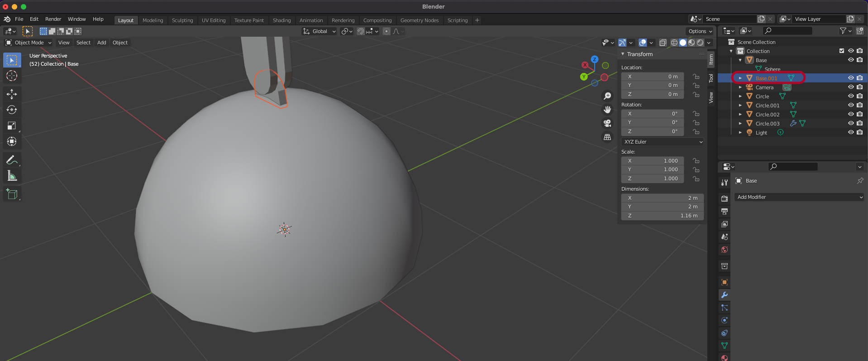Image resolution: width=868 pixels, height=361 pixels.
Task: Select the Transform tool
Action: (12, 142)
